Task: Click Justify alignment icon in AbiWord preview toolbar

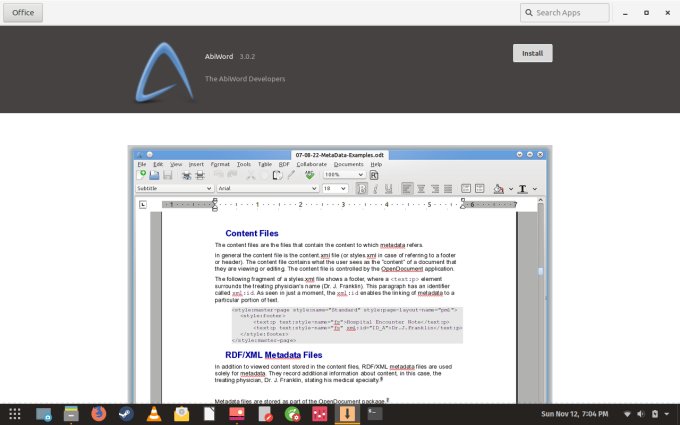Action: pyautogui.click(x=448, y=189)
